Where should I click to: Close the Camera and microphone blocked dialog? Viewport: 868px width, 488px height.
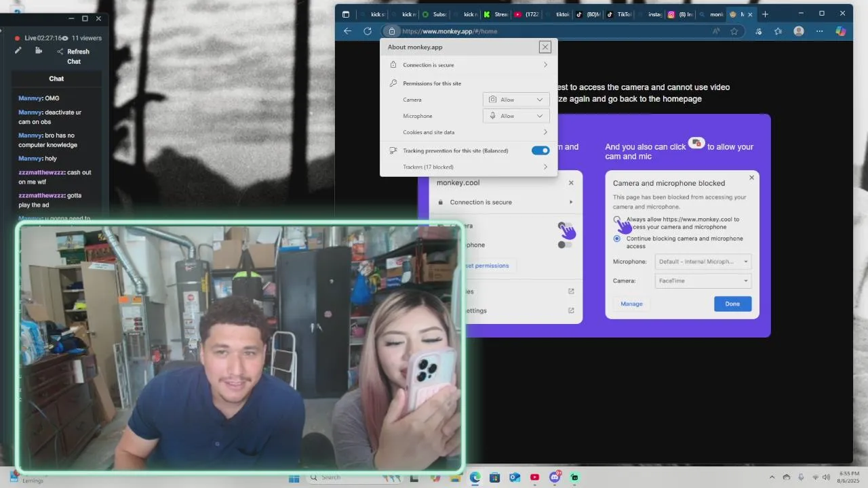[751, 178]
